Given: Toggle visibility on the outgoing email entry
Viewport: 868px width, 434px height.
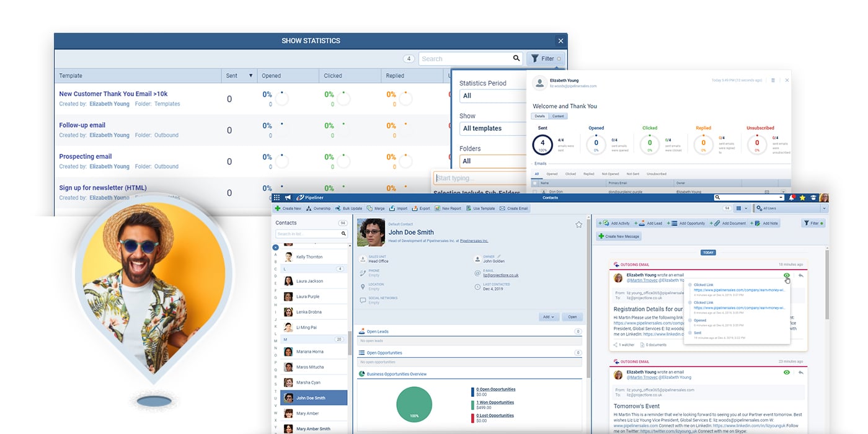Looking at the screenshot, I should (787, 275).
